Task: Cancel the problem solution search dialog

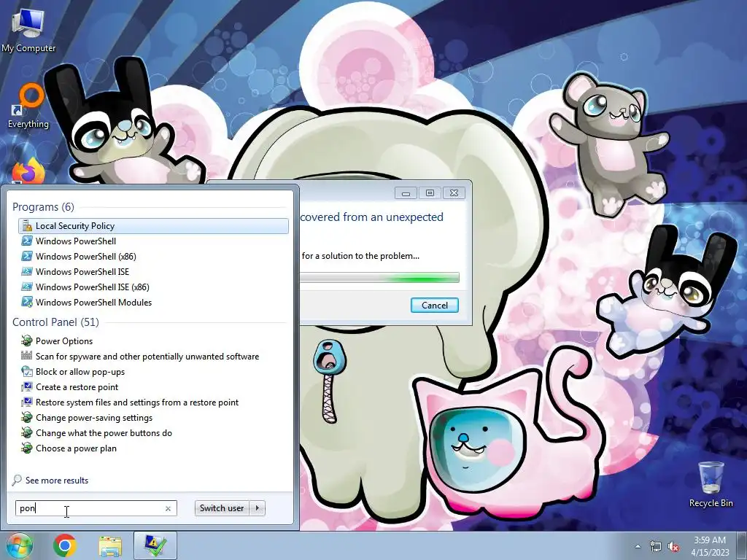Action: pyautogui.click(x=435, y=306)
